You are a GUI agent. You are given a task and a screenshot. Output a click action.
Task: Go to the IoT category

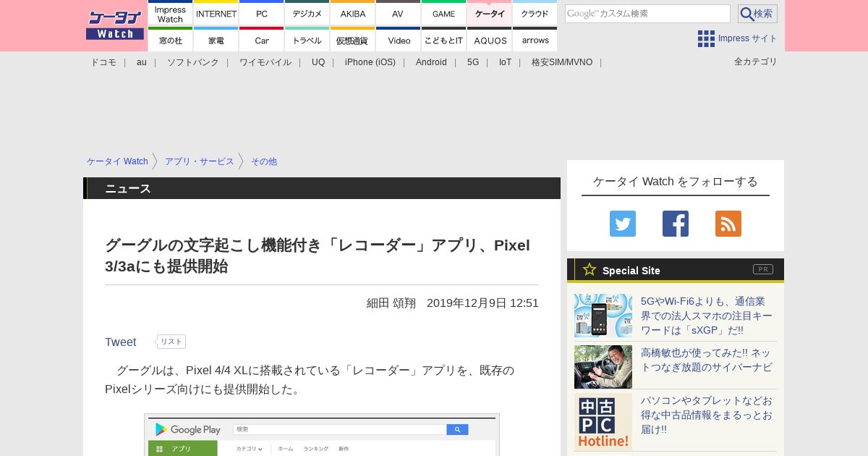tap(505, 62)
